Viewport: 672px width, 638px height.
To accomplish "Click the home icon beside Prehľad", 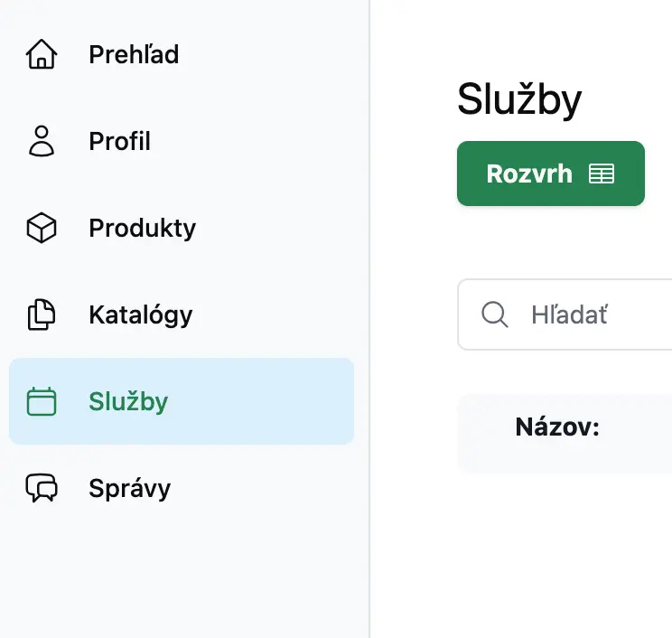I will point(42,54).
